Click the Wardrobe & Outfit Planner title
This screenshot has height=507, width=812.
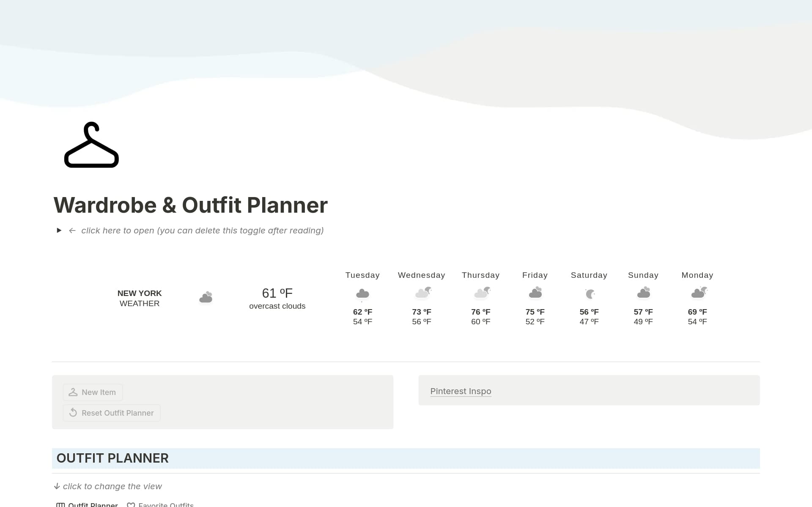[190, 205]
